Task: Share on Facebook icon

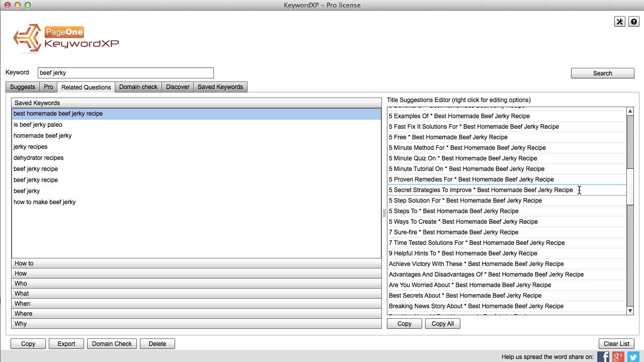Action: [603, 357]
